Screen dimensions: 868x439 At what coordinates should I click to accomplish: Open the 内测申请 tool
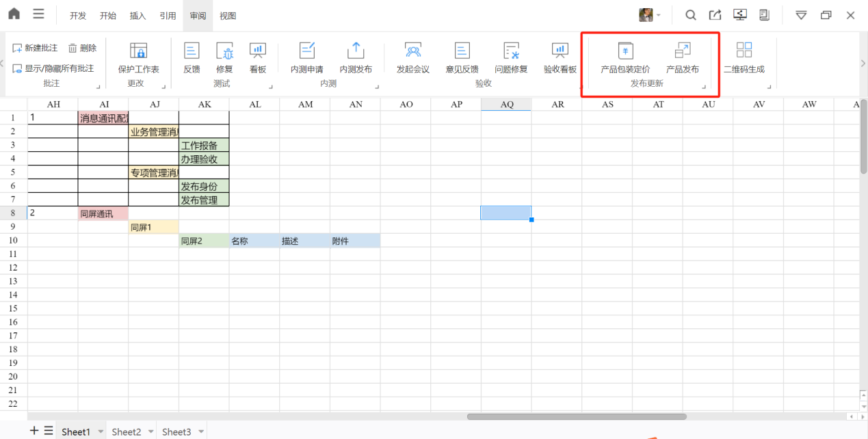(306, 51)
